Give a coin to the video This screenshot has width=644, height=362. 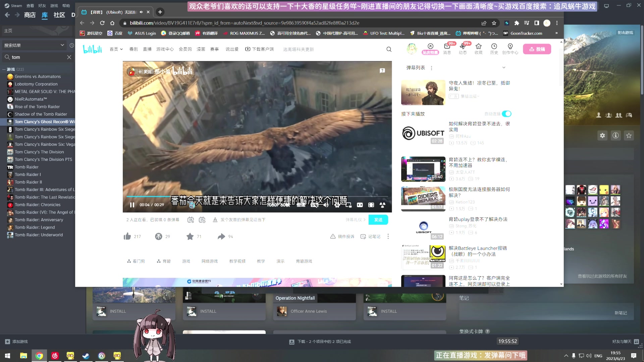[x=159, y=237]
